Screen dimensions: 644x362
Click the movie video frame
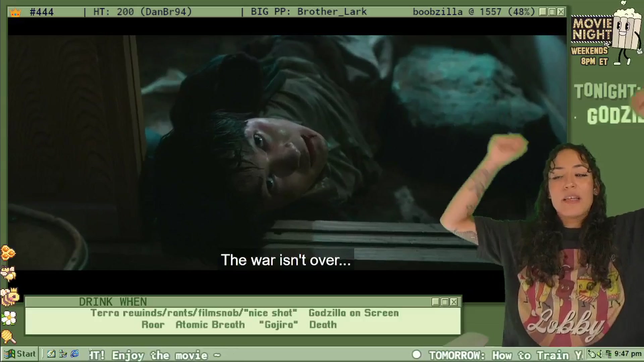pyautogui.click(x=287, y=153)
